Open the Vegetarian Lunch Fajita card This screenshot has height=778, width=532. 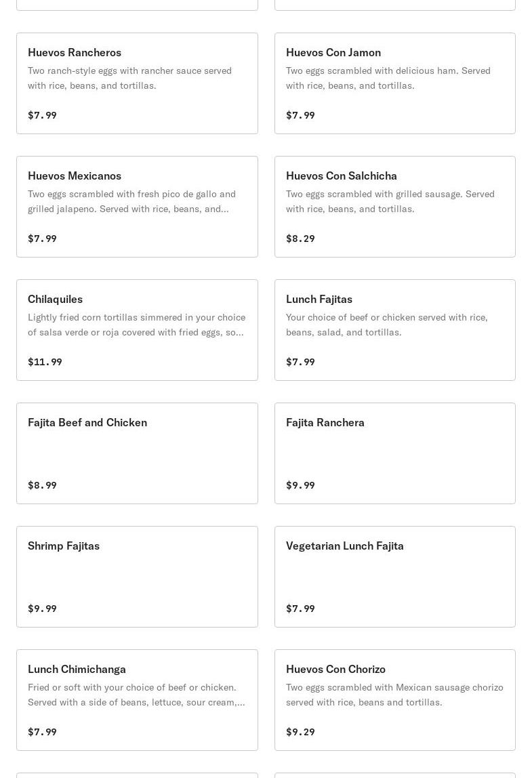click(x=345, y=546)
